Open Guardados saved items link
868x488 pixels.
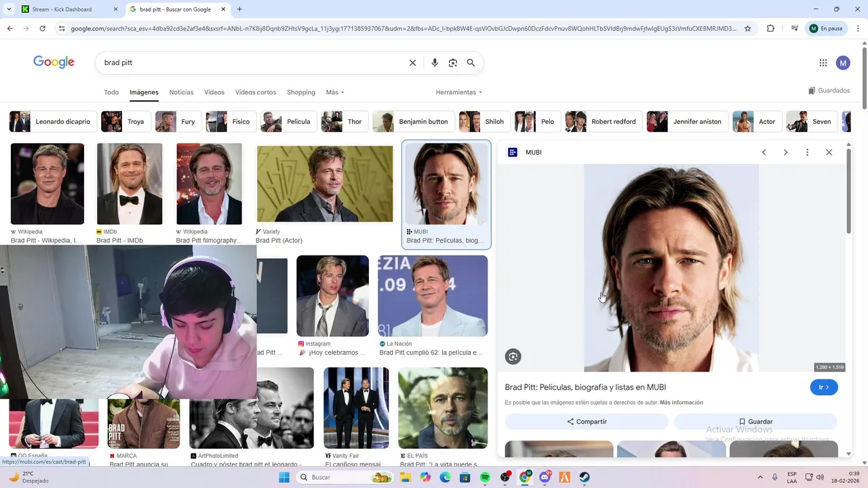(829, 91)
